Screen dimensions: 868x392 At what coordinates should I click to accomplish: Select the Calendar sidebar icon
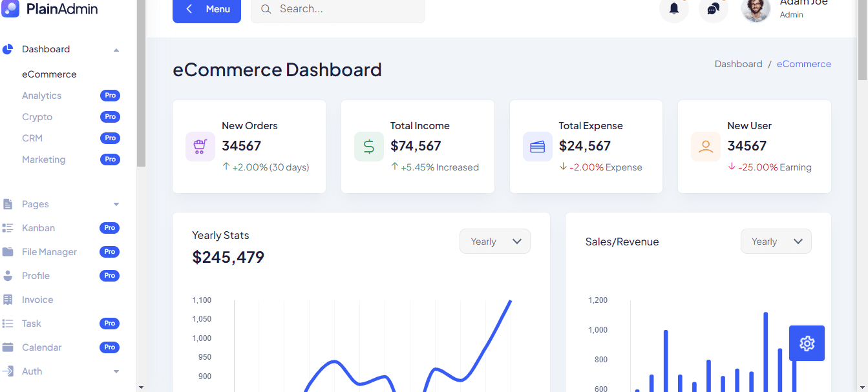click(8, 347)
